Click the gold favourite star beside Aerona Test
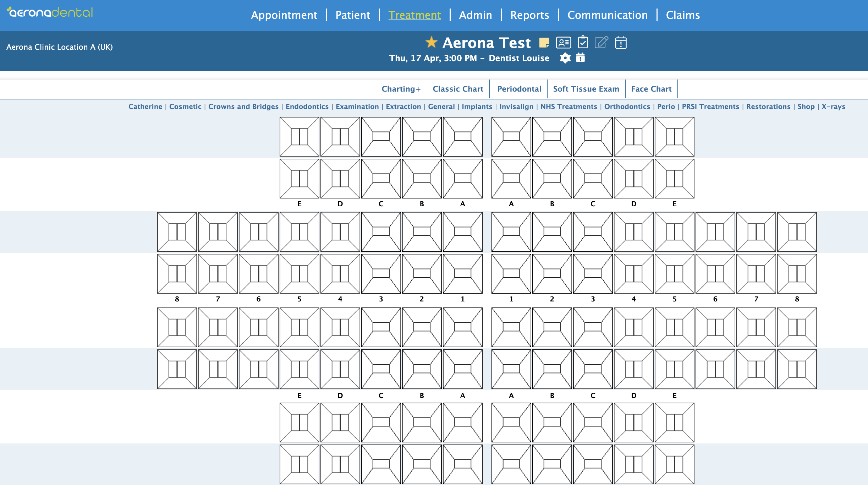The height and width of the screenshot is (485, 868). [431, 42]
